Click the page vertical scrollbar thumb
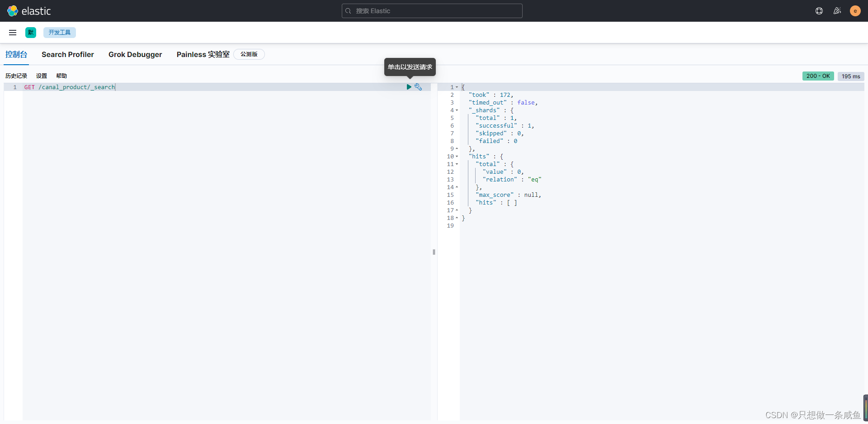868x424 pixels. point(865,407)
